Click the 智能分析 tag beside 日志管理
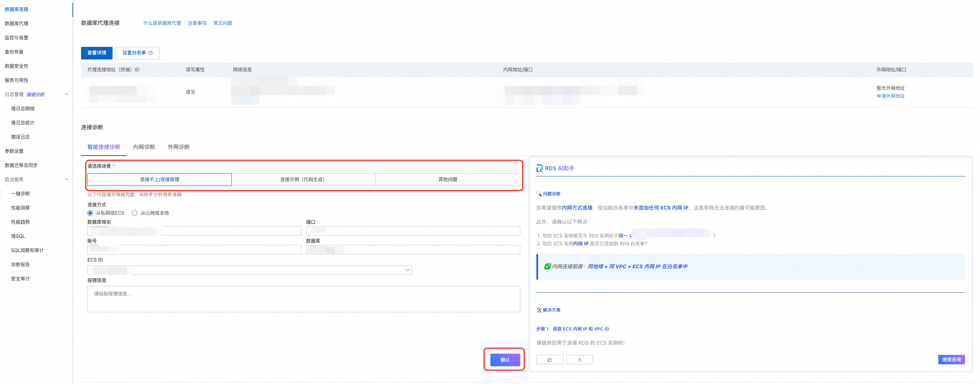The width and height of the screenshot is (980, 384). [36, 95]
